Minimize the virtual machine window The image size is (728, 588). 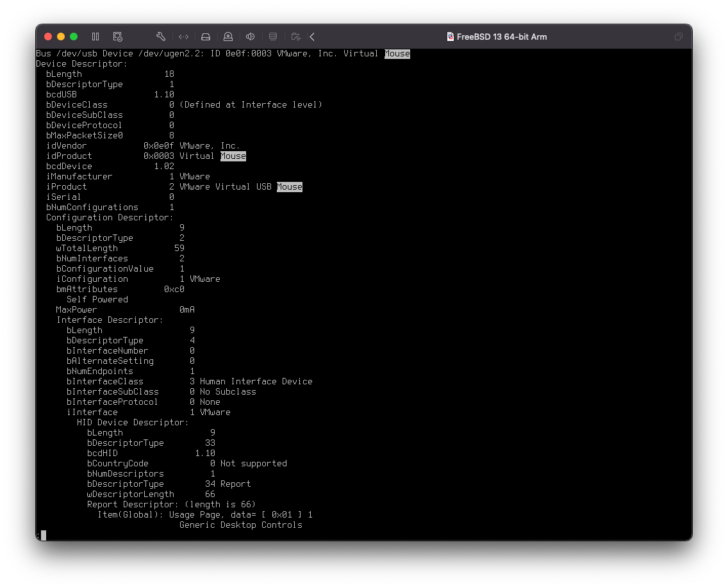click(x=61, y=37)
